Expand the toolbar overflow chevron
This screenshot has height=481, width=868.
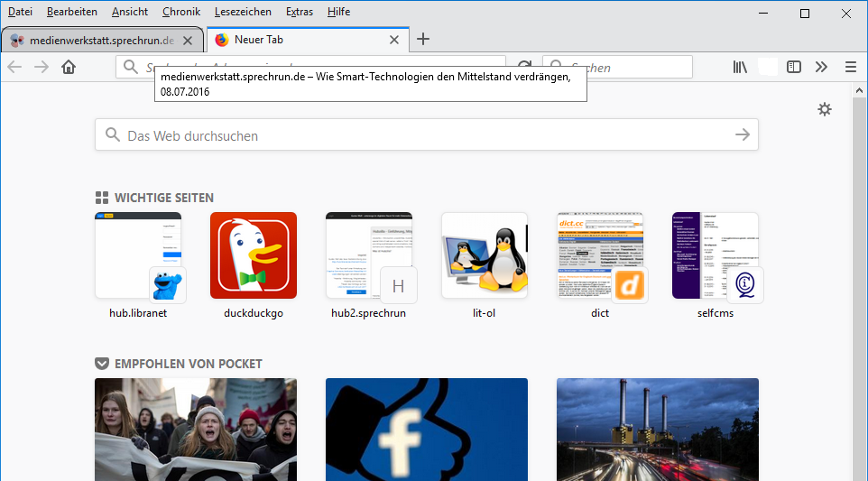821,67
